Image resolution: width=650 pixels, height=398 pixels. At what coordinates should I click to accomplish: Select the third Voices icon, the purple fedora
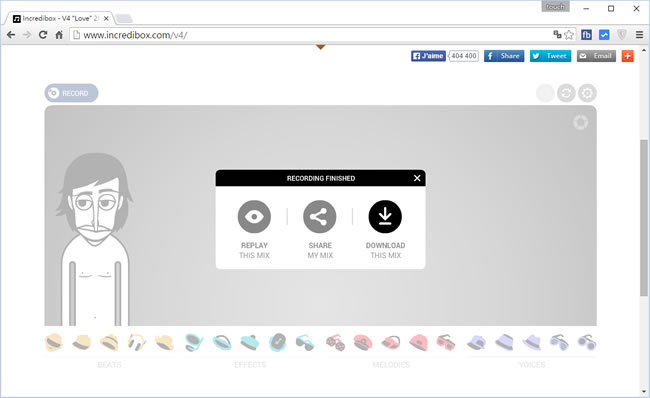(x=532, y=342)
